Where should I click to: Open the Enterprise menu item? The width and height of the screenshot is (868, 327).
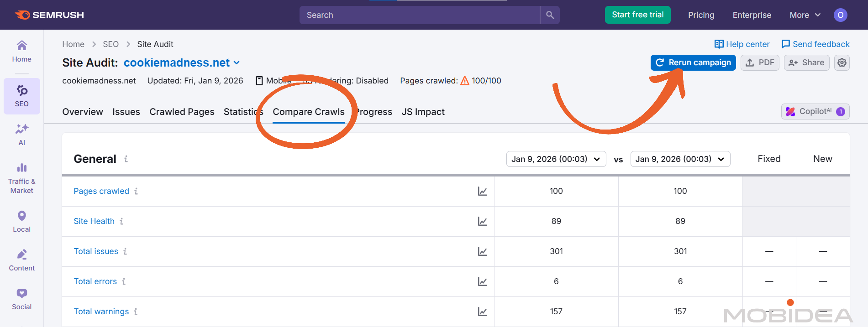[x=752, y=15]
